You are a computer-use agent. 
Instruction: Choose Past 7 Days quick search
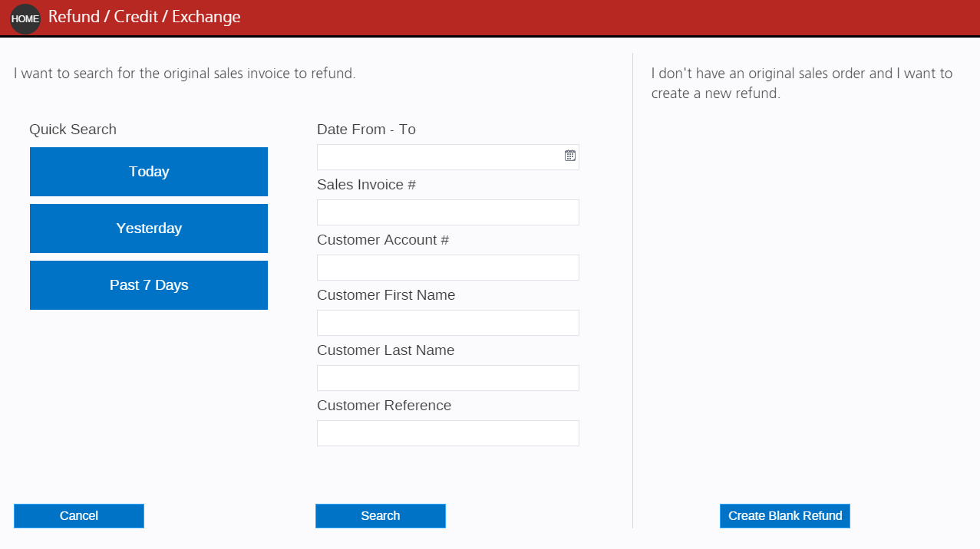[x=149, y=285]
